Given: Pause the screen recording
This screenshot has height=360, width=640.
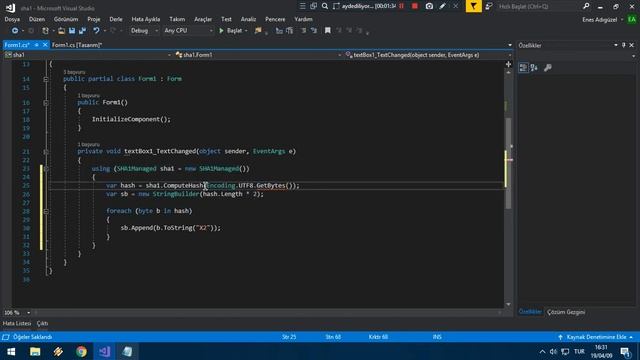Looking at the screenshot, I should tap(402, 6).
